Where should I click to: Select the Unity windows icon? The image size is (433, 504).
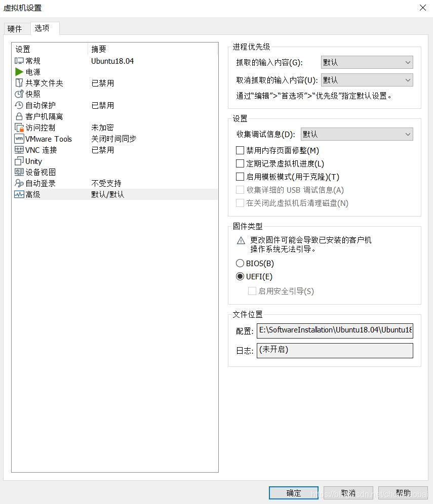pyautogui.click(x=19, y=161)
